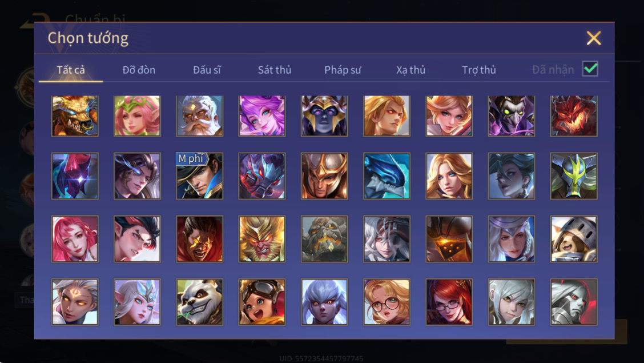This screenshot has height=363, width=644.
Task: Choose the red demon-faced hero
Action: pos(574,115)
